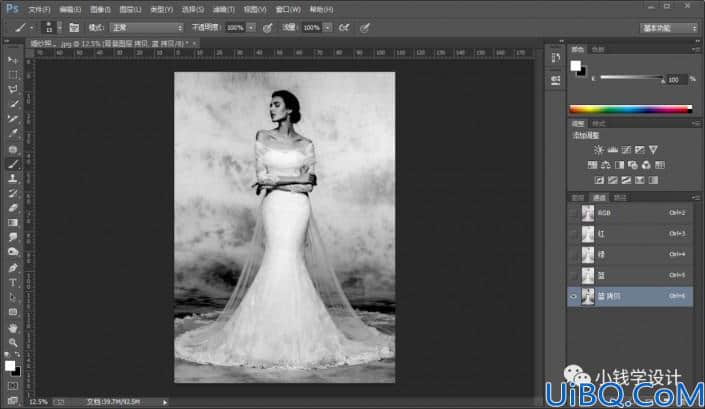Screen dimensions: 705x409
Task: Show the RGB channel visibility
Action: point(573,213)
